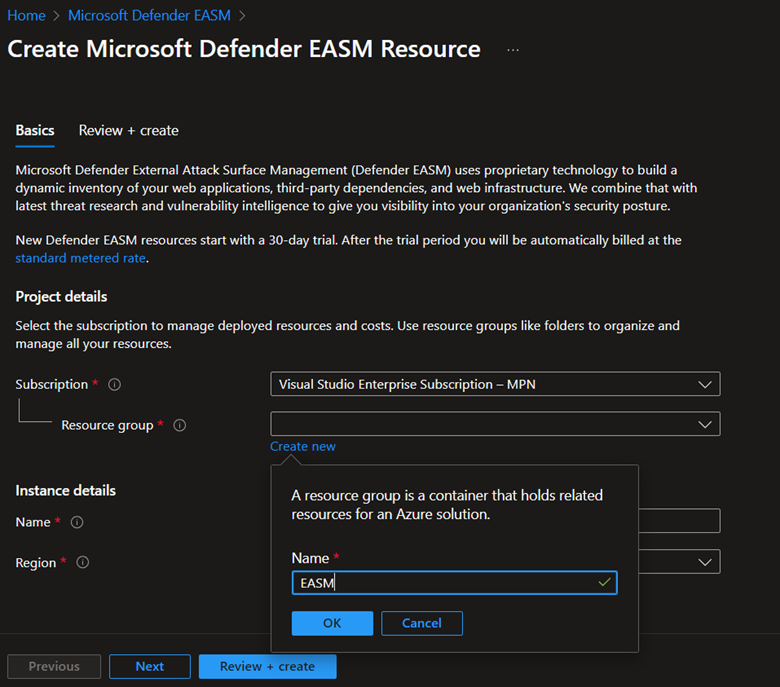
Task: Show Subscription info tooltip icon
Action: [114, 385]
